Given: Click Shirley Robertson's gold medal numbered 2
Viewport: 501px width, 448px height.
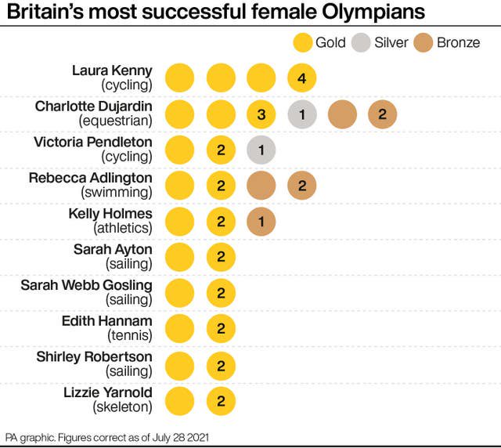Looking at the screenshot, I should (x=221, y=365).
